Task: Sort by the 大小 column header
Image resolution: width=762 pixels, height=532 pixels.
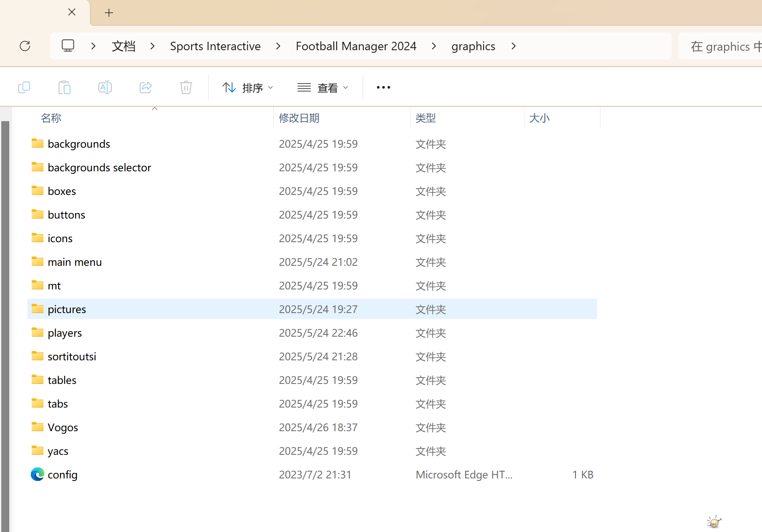Action: click(540, 118)
